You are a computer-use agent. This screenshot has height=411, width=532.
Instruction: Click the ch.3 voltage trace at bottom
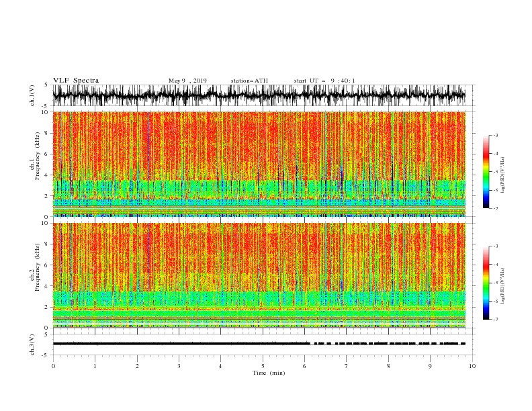[x=259, y=344]
